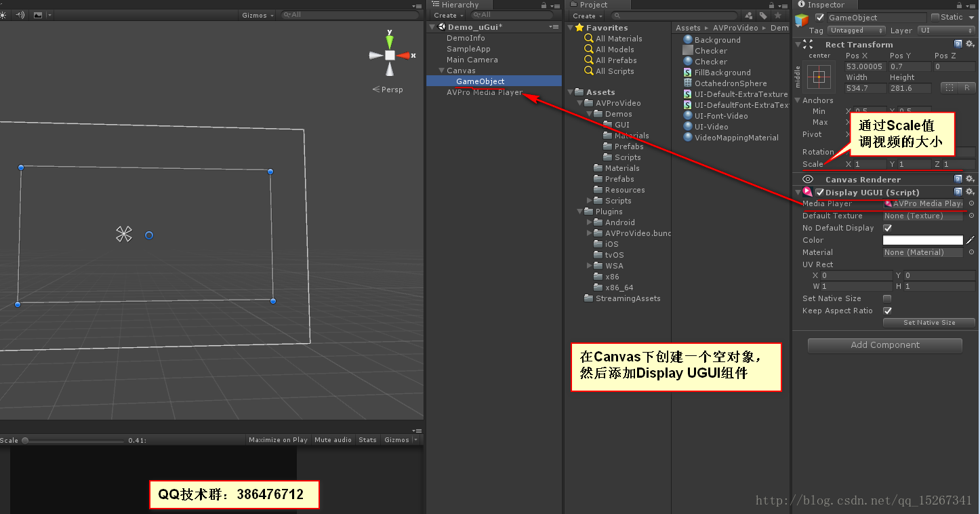Open object picker for Material field
Image resolution: width=980 pixels, height=514 pixels.
pyautogui.click(x=971, y=252)
